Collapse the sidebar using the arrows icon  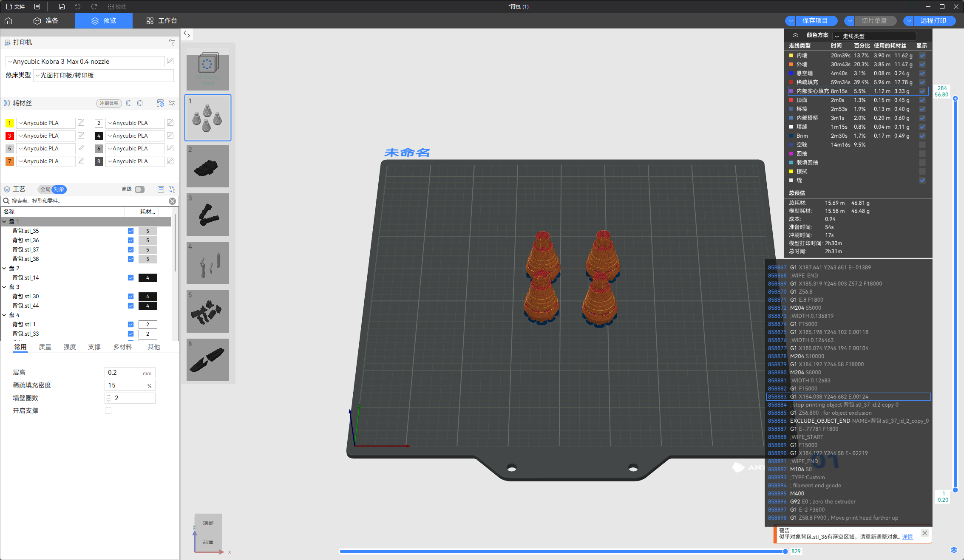pyautogui.click(x=187, y=34)
